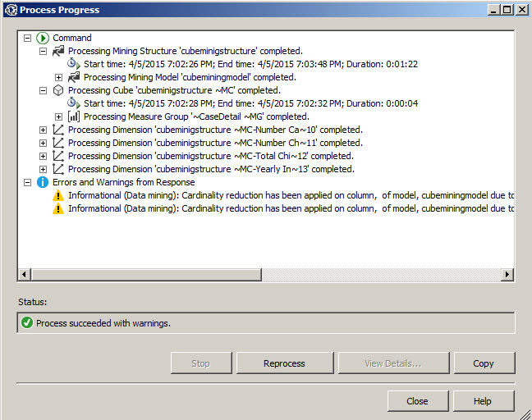Select 'Processing Measure Group' completed row
The height and width of the screenshot is (420, 532).
tap(196, 116)
